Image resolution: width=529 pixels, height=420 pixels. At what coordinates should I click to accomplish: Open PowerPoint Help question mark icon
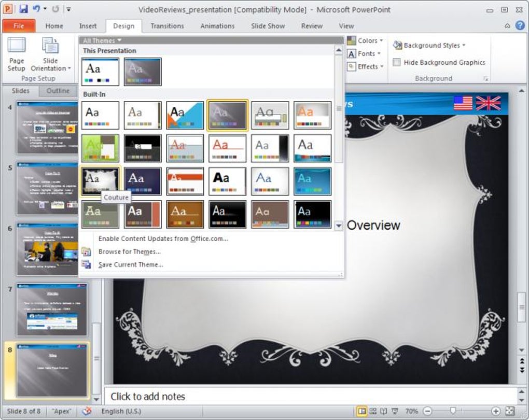pos(520,25)
